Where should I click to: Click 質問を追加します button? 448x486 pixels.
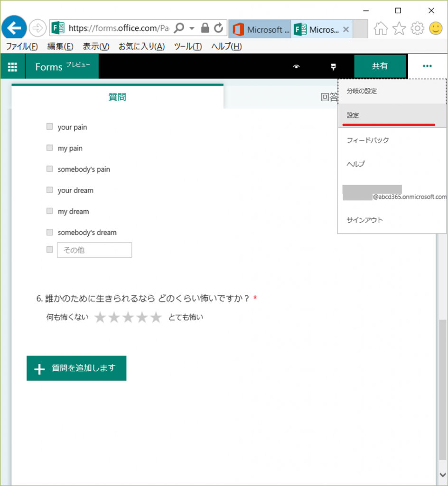click(76, 368)
